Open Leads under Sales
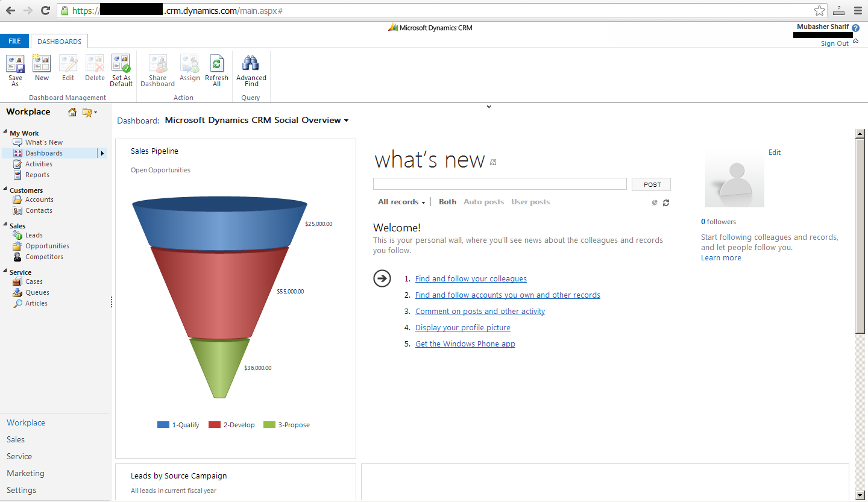 tap(34, 235)
